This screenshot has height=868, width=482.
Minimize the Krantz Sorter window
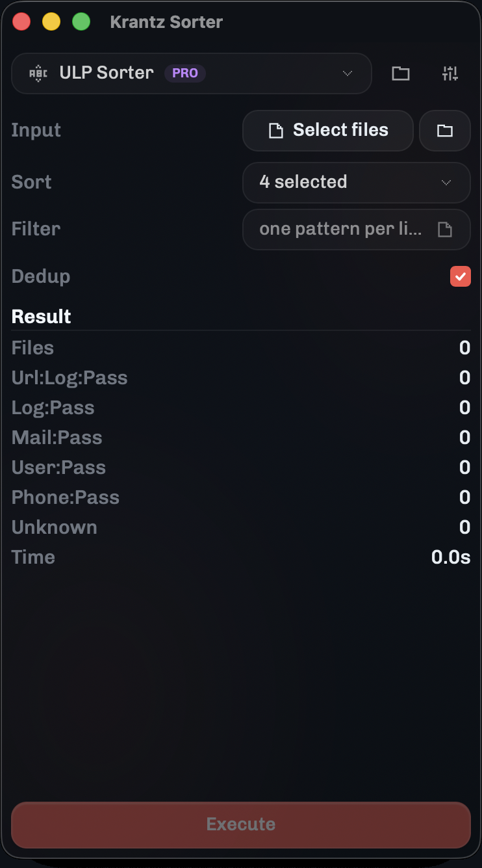pos(51,22)
